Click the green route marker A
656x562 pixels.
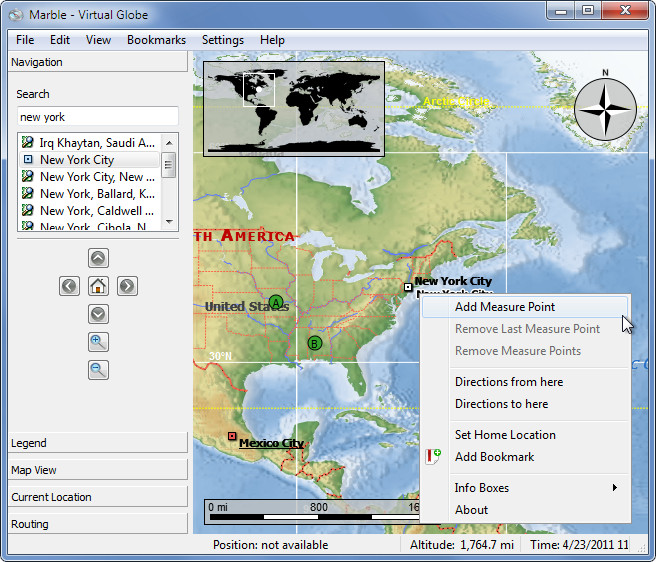pos(276,302)
